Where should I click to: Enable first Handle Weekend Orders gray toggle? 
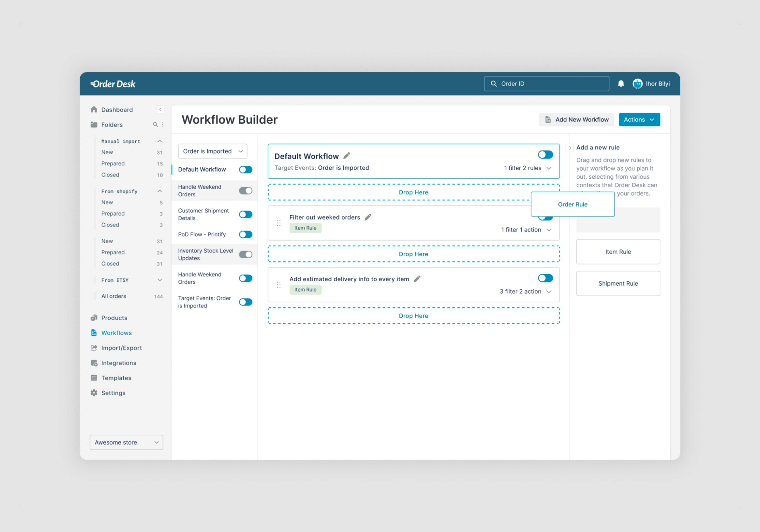click(246, 191)
